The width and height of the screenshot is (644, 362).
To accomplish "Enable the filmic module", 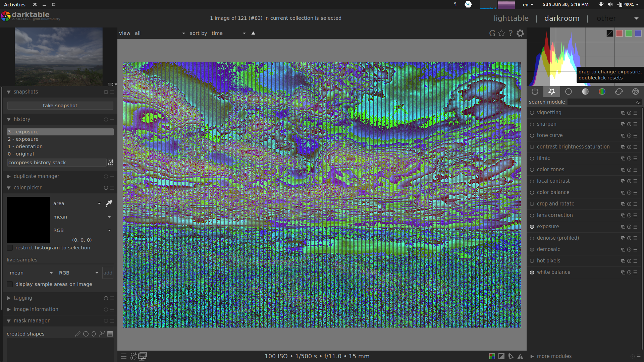I will pos(532,159).
